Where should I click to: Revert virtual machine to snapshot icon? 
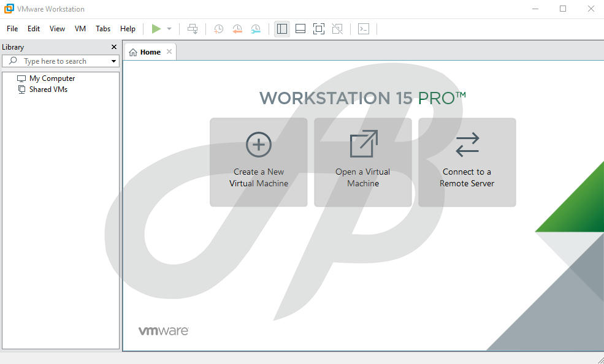coord(237,29)
